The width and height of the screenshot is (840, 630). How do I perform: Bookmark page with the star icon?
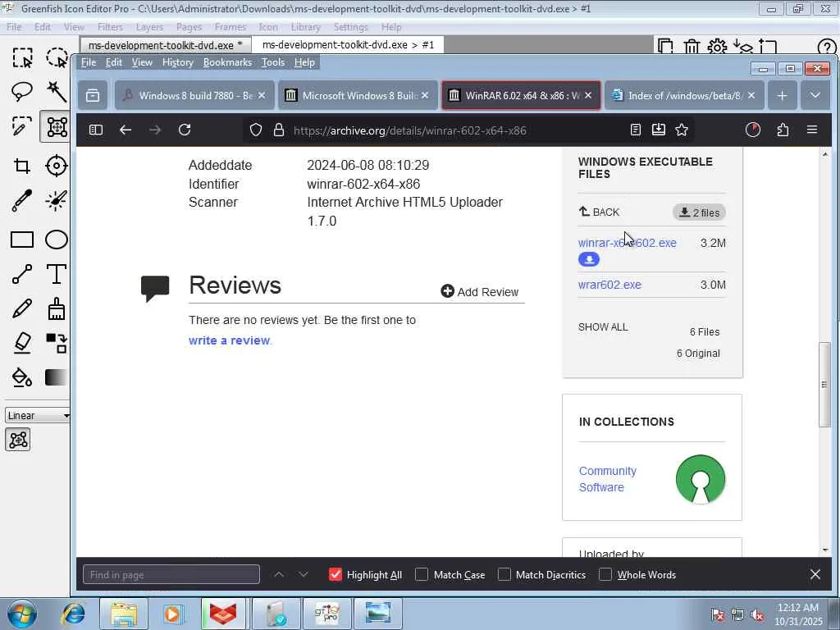(682, 130)
